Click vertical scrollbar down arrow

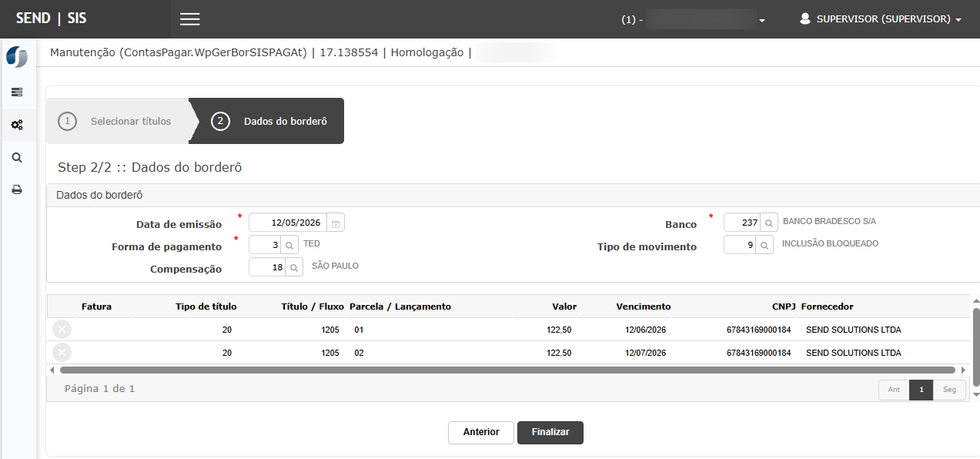pos(976,394)
